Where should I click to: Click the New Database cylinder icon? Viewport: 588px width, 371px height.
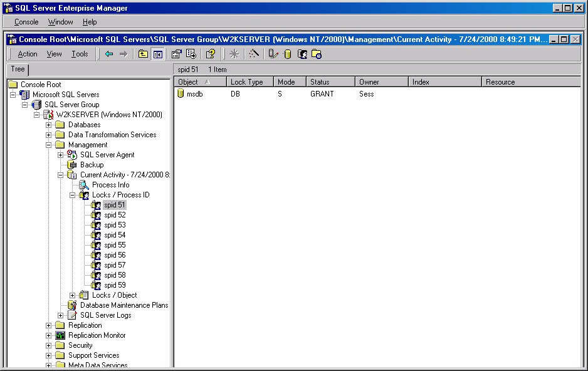(x=288, y=54)
